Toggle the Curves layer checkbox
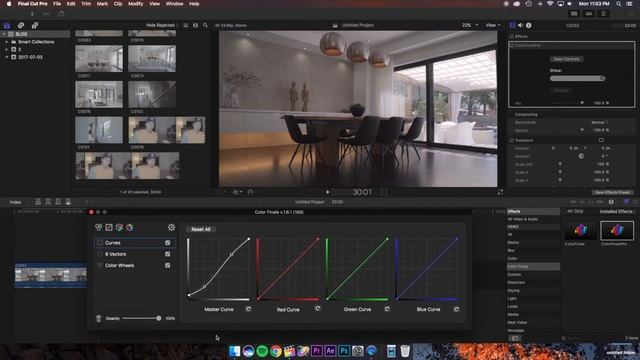 [167, 242]
